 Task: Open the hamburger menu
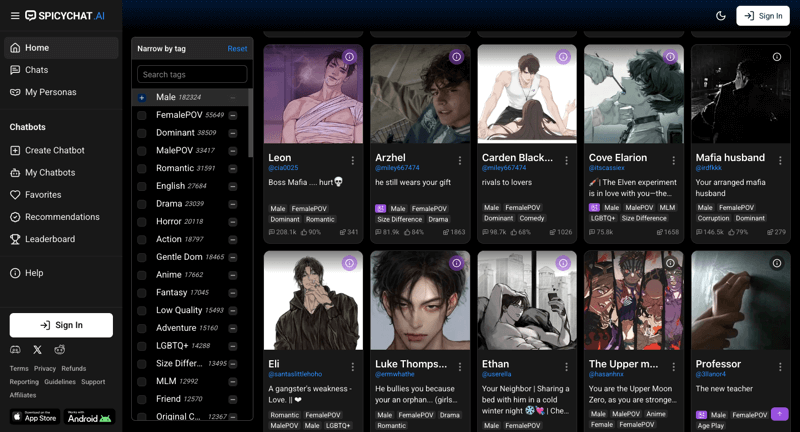(14, 16)
